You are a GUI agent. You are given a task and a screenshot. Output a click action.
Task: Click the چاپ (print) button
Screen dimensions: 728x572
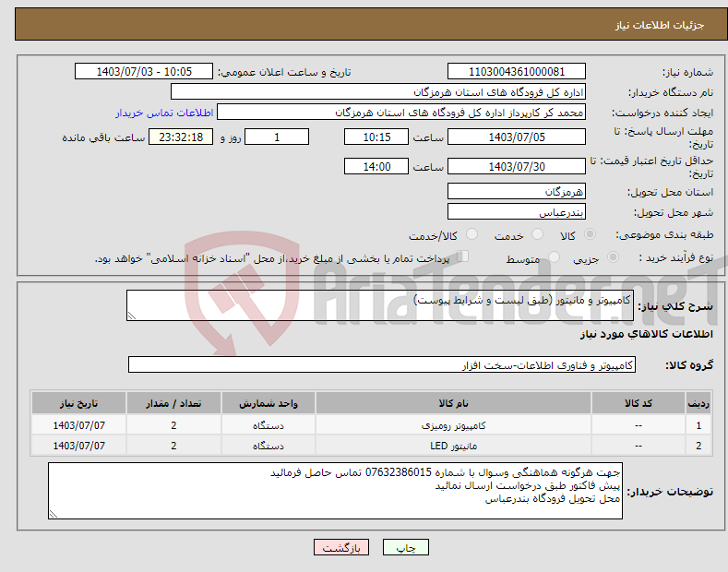[405, 547]
